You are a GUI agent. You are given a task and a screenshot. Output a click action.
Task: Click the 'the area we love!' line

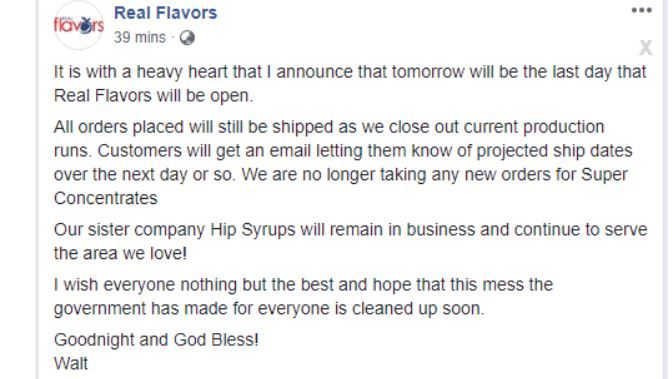pyautogui.click(x=120, y=253)
